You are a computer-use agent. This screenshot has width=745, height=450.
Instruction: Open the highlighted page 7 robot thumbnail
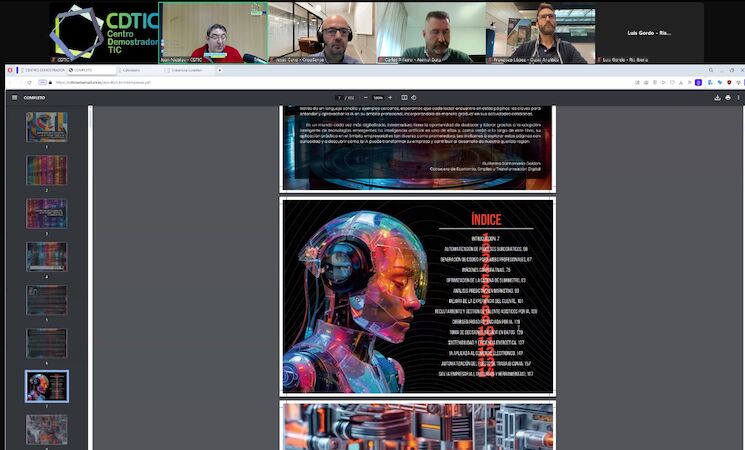46,386
